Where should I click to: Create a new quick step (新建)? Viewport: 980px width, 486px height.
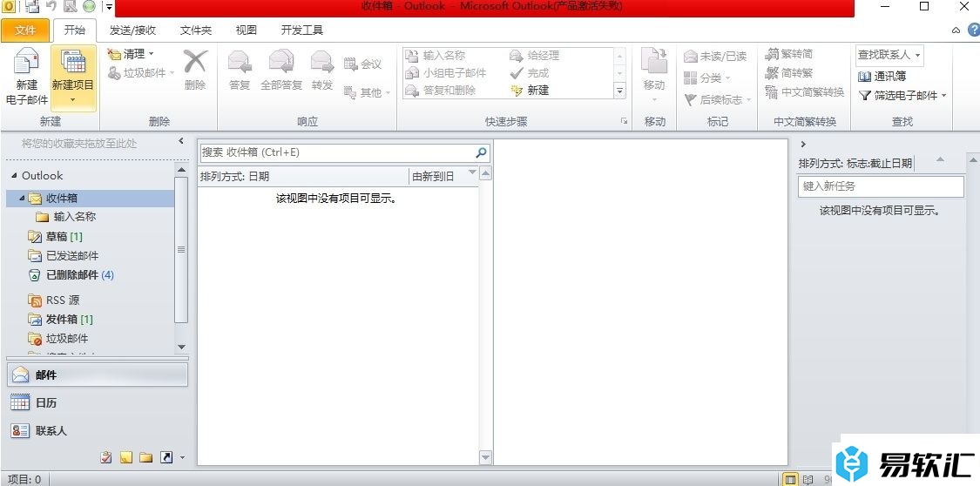point(530,91)
